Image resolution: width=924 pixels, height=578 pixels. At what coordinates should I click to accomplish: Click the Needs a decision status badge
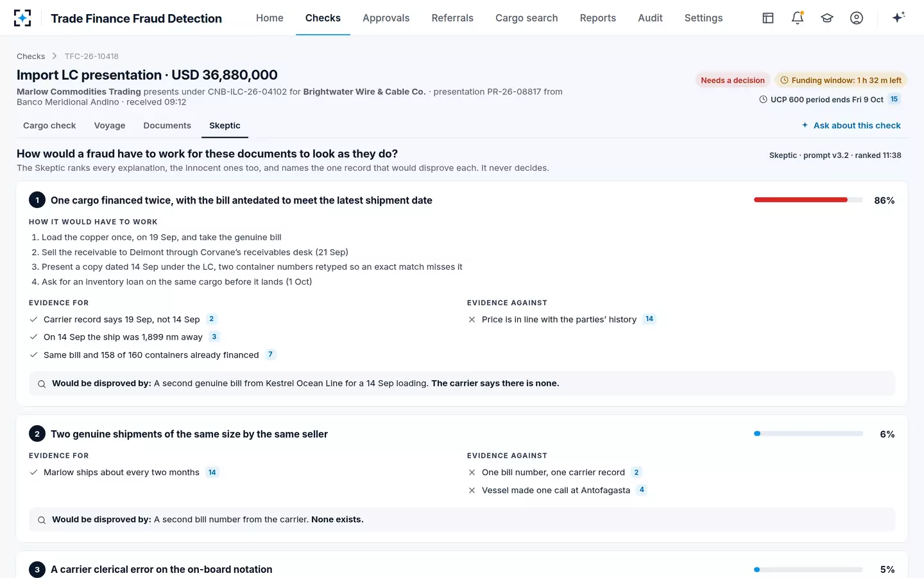pos(733,80)
